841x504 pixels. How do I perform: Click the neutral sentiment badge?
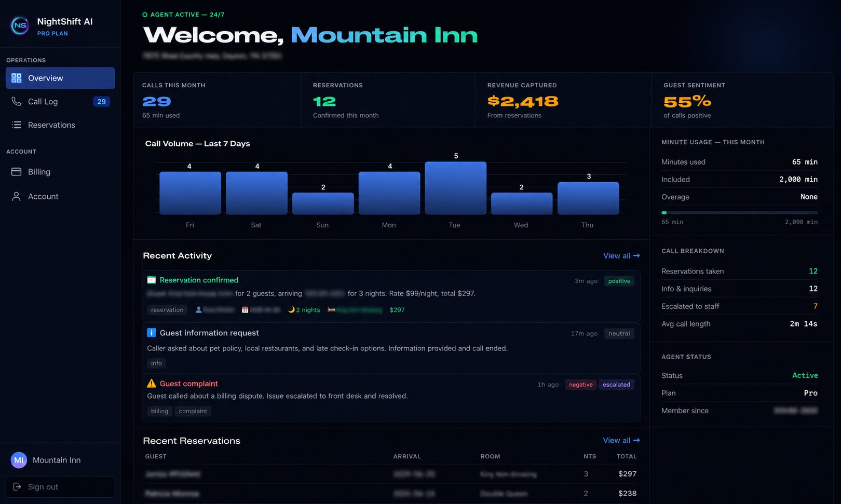pyautogui.click(x=619, y=333)
